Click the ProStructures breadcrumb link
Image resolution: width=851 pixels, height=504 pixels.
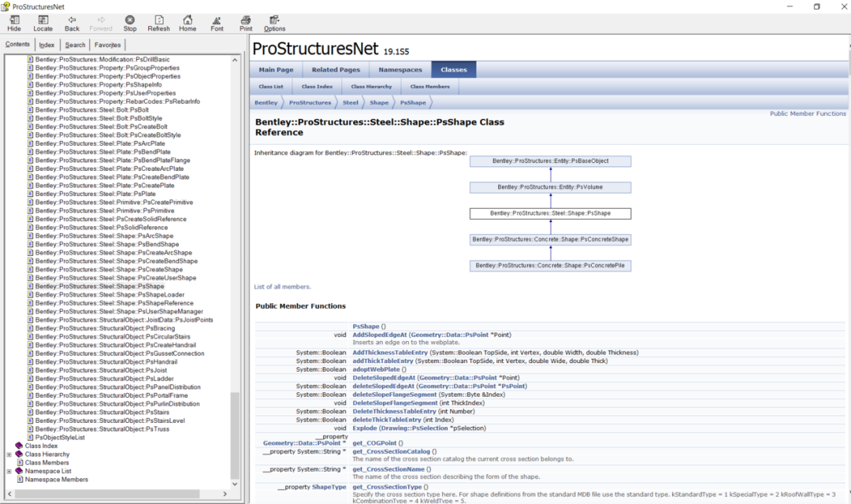pyautogui.click(x=310, y=102)
